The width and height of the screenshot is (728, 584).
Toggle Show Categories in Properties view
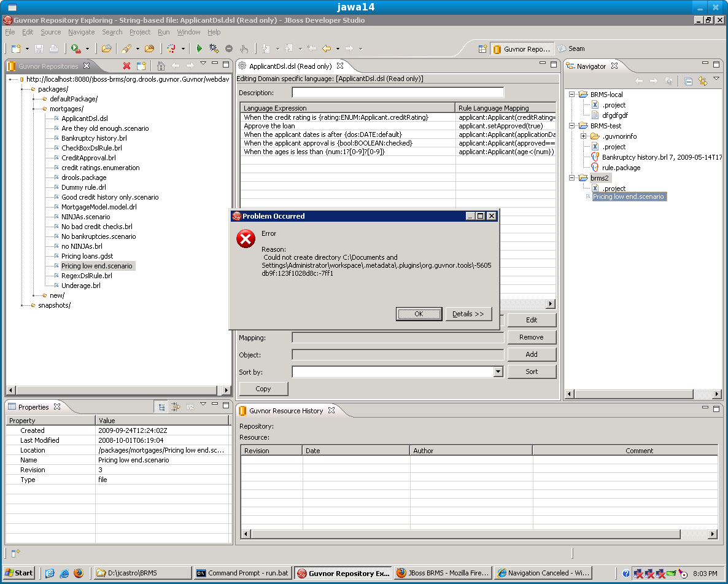(x=161, y=407)
